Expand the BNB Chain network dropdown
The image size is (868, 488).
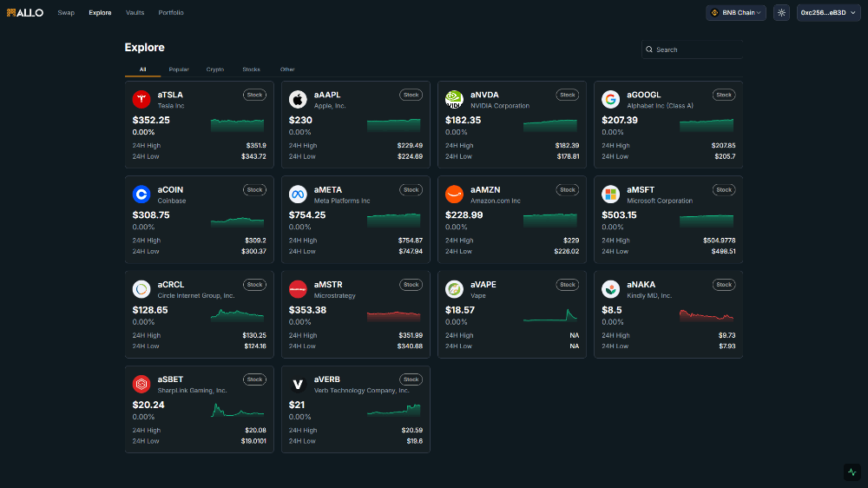[736, 13]
